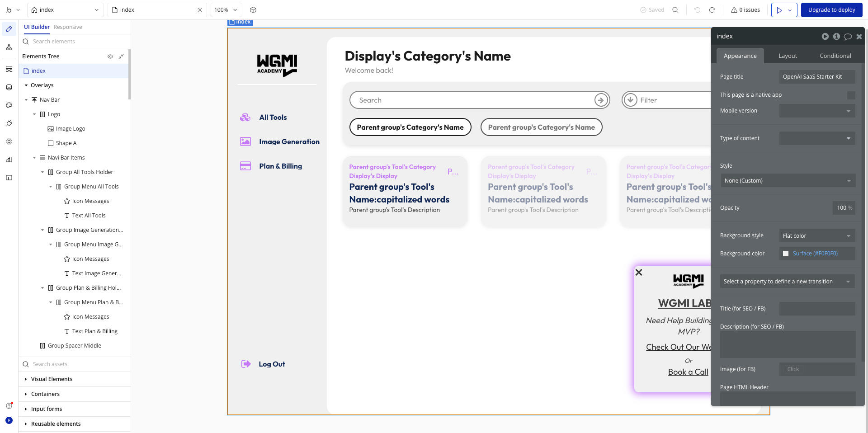Click the 3D box component icon

(x=253, y=10)
